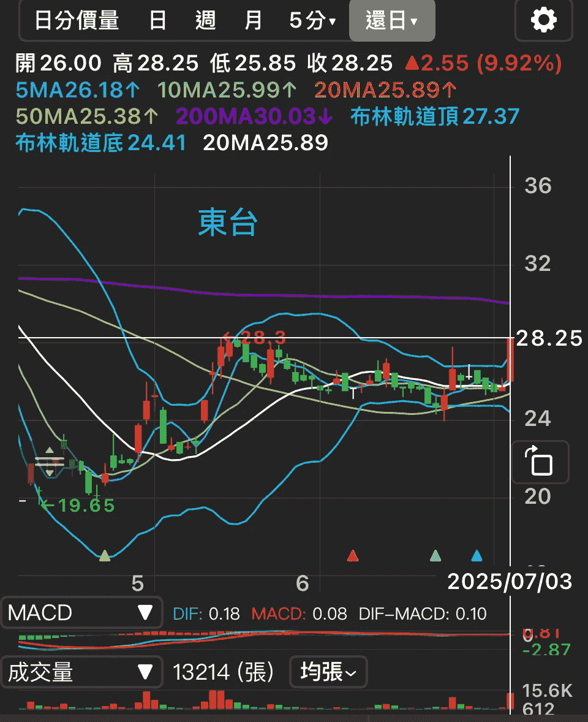Tap the month 6 axis label

(x=303, y=583)
